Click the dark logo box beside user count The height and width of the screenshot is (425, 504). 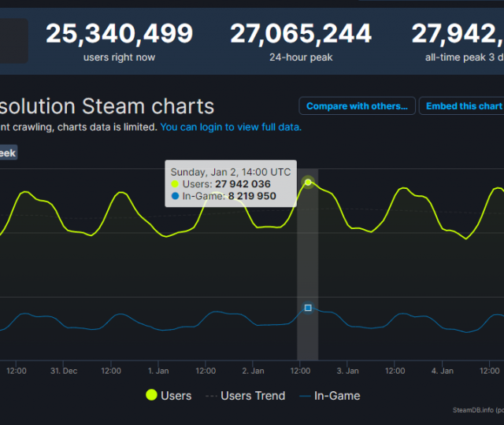click(x=13, y=41)
